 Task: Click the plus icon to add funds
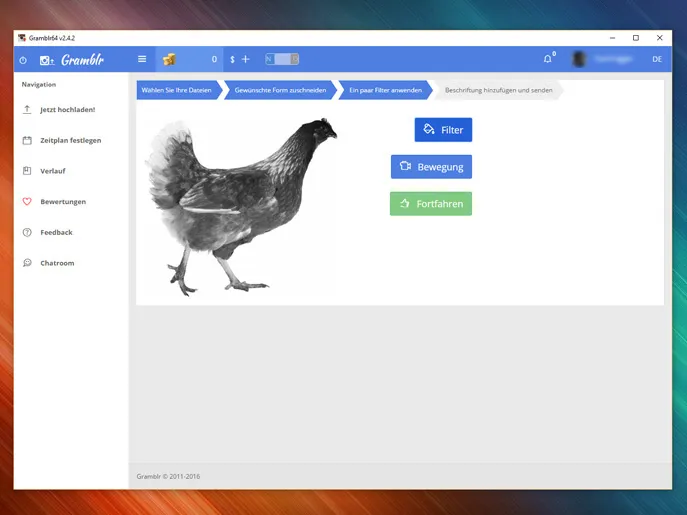pos(246,59)
